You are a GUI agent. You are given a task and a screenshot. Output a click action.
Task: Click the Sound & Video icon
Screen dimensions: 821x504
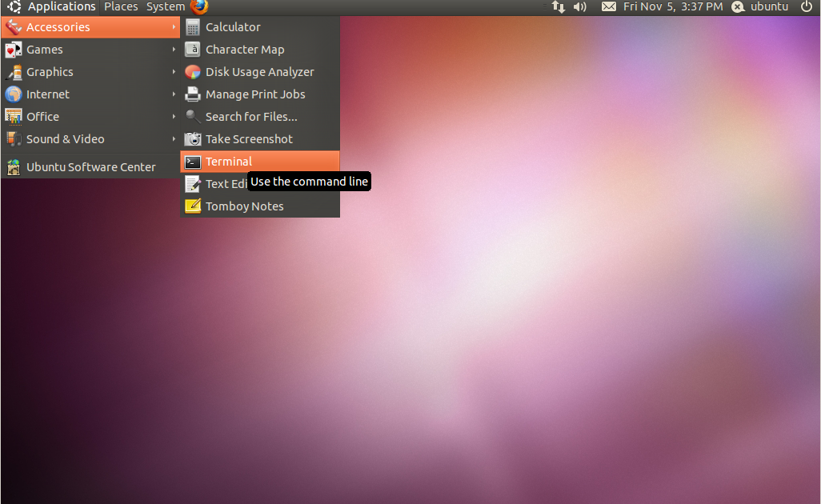[14, 139]
